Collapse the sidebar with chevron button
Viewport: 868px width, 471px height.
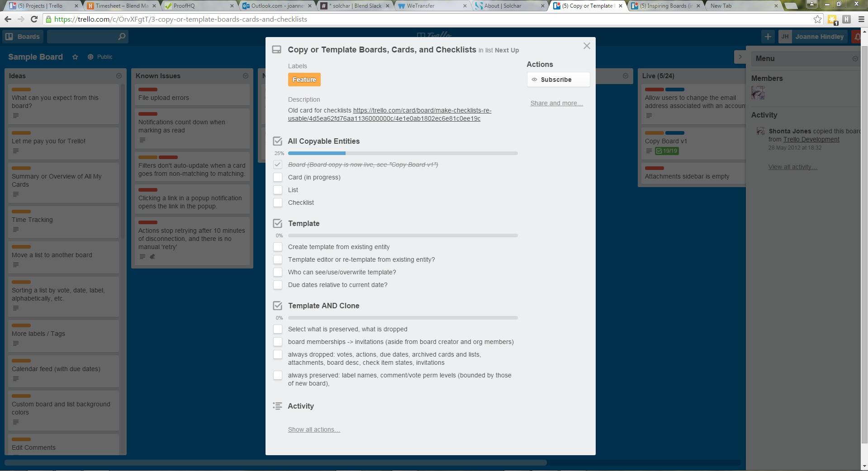click(740, 57)
